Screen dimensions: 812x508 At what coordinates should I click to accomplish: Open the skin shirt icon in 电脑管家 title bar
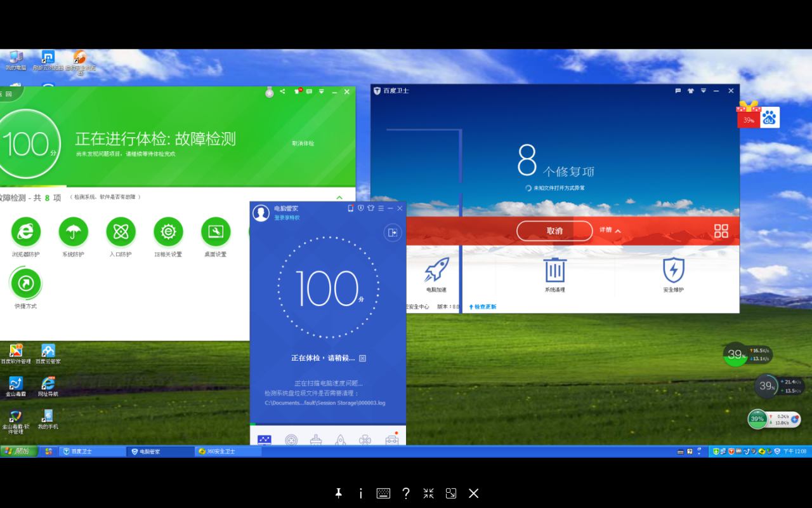pos(370,208)
